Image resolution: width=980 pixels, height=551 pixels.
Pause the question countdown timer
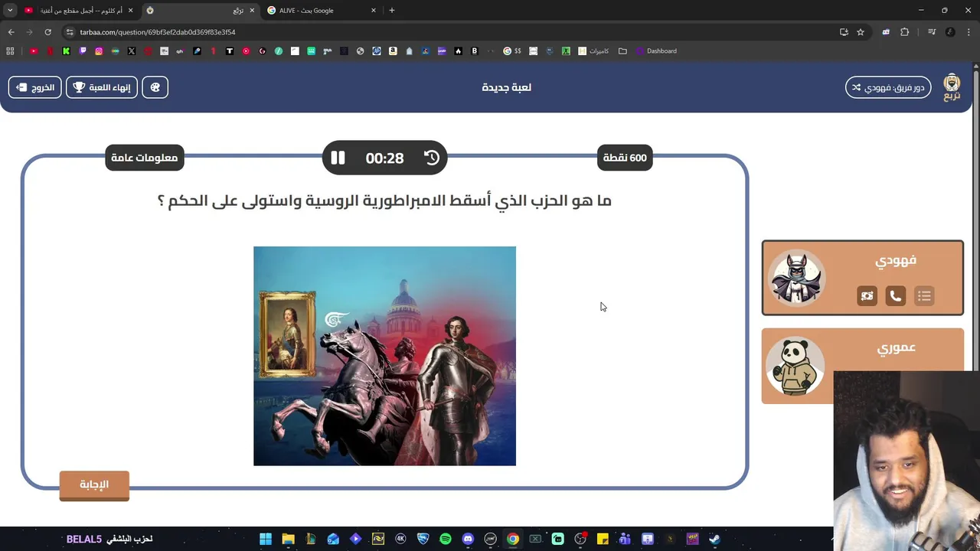pyautogui.click(x=338, y=158)
